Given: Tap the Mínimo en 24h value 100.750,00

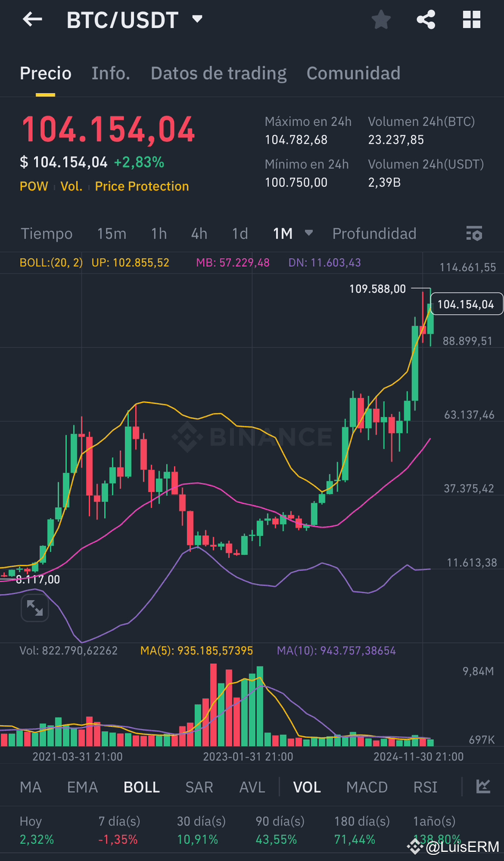Looking at the screenshot, I should click(x=296, y=183).
